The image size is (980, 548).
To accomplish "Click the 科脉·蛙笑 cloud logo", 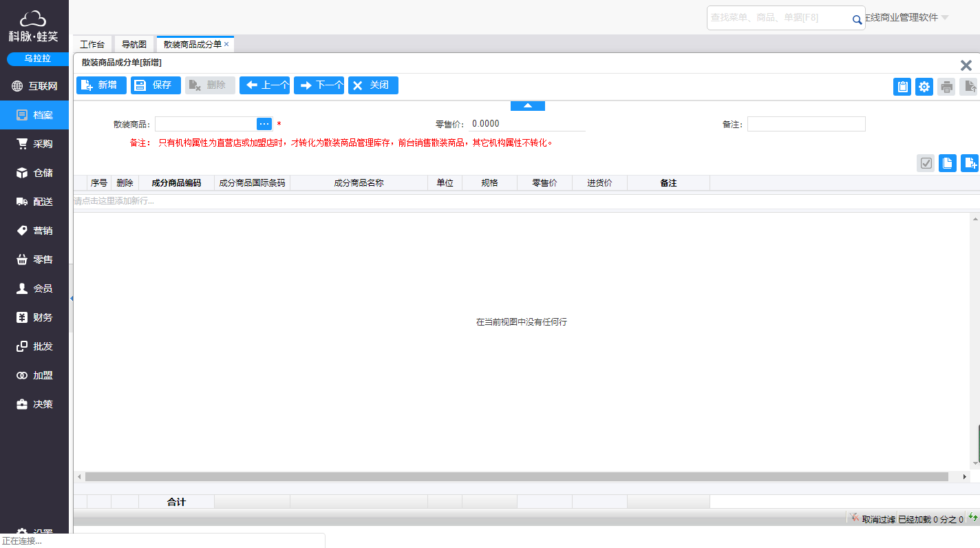I will (x=33, y=27).
